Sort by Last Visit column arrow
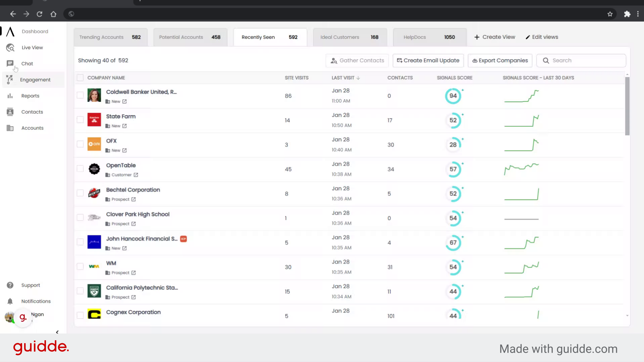 click(x=358, y=78)
